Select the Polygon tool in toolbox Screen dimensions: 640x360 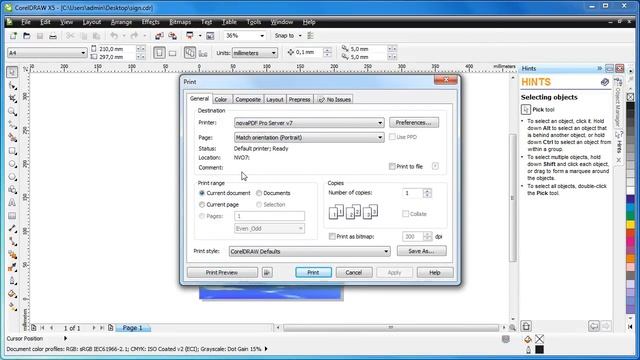tap(12, 177)
